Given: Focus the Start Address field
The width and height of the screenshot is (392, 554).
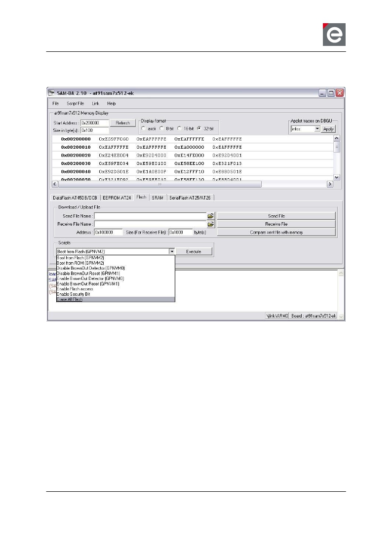Looking at the screenshot, I should point(95,123).
